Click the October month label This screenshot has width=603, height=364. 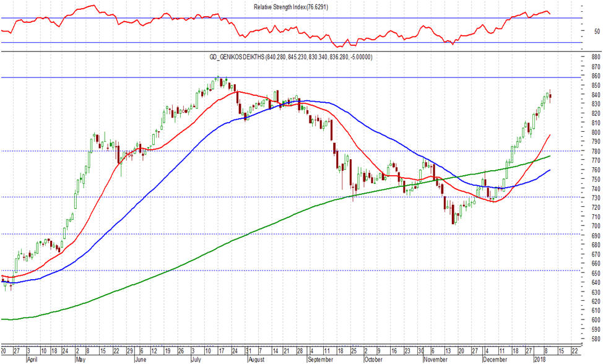(373, 360)
